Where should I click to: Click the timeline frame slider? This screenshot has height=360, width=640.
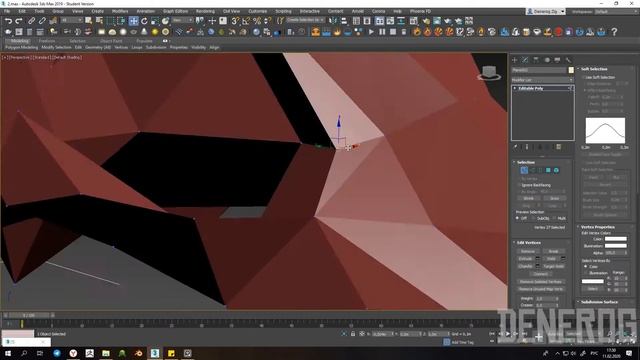pos(29,315)
